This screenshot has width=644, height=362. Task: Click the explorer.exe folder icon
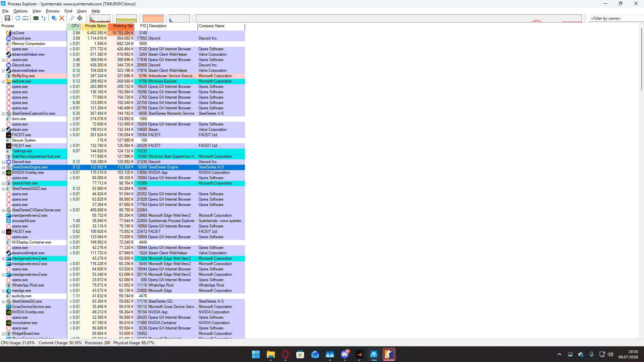(x=9, y=81)
